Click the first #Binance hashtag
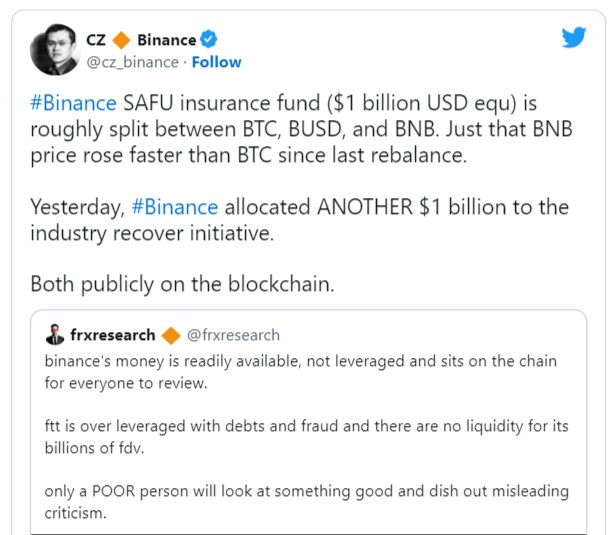Screen dimensions: 613x535 point(73,104)
